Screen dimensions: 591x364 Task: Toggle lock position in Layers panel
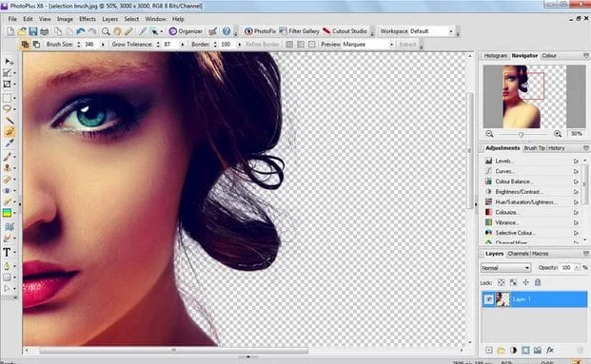tap(525, 282)
